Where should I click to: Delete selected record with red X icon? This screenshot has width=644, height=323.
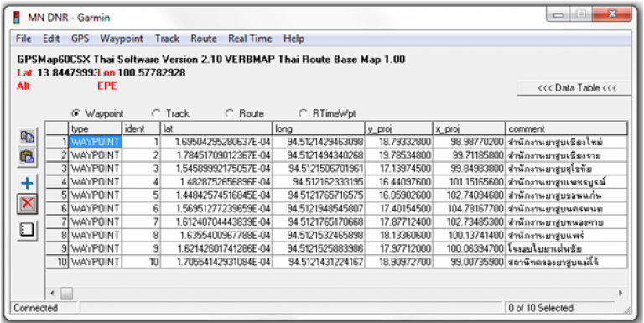pyautogui.click(x=27, y=204)
